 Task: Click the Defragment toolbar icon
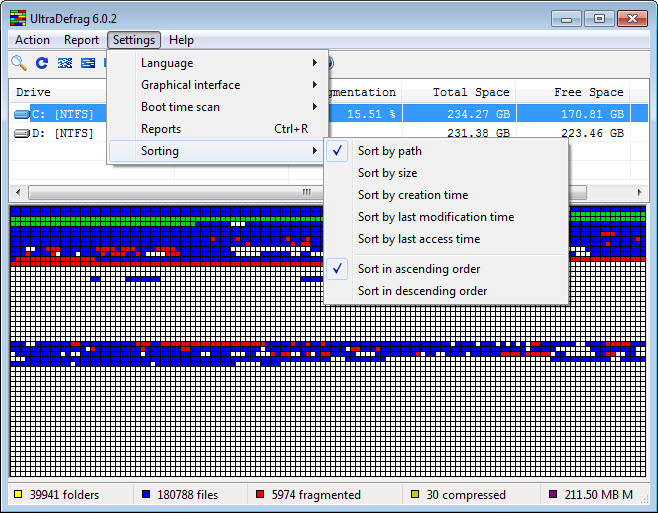pyautogui.click(x=65, y=63)
